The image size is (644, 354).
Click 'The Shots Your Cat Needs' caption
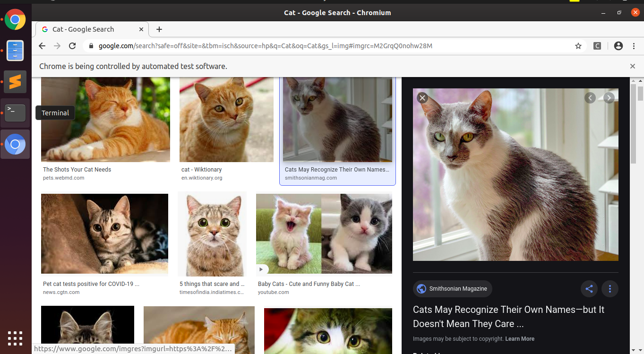tap(77, 170)
